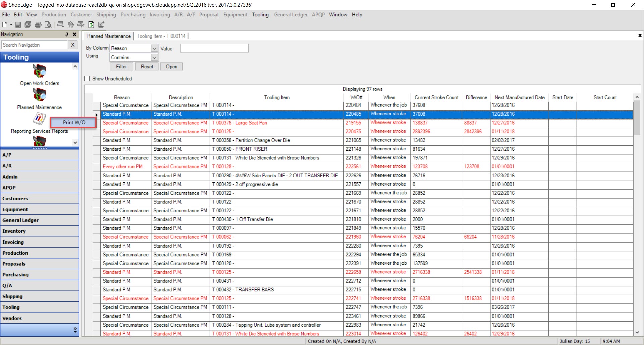This screenshot has width=644, height=345.
Task: Expand the navigation pane overflow chevron
Action: coord(75,330)
